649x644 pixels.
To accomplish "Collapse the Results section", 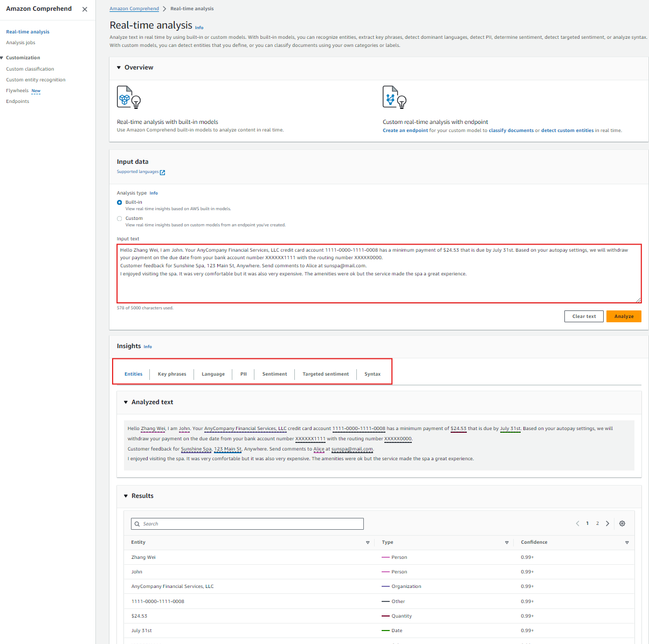I will (126, 496).
